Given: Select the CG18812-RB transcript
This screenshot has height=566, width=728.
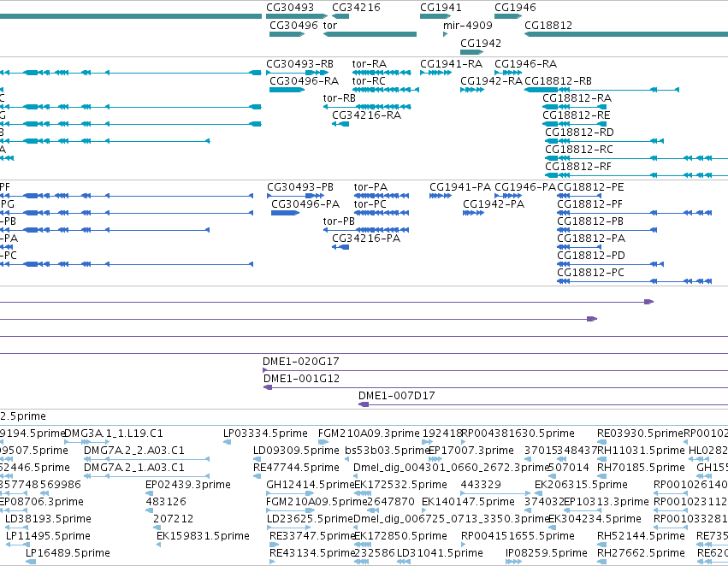Looking at the screenshot, I should tap(601, 90).
